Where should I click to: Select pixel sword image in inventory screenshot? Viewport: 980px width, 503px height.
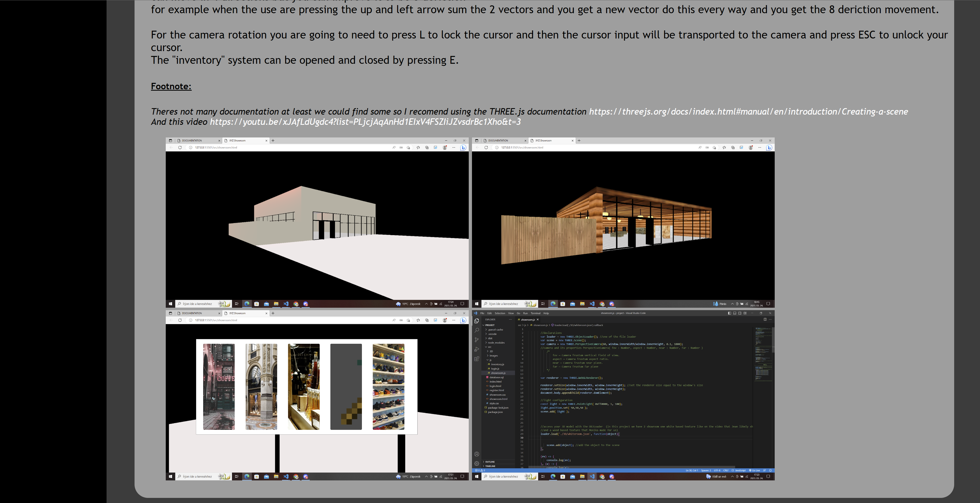pos(346,387)
